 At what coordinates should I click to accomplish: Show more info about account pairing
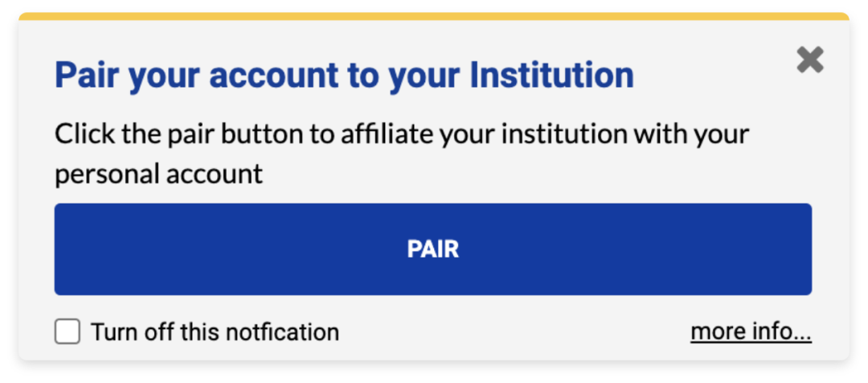pos(751,332)
